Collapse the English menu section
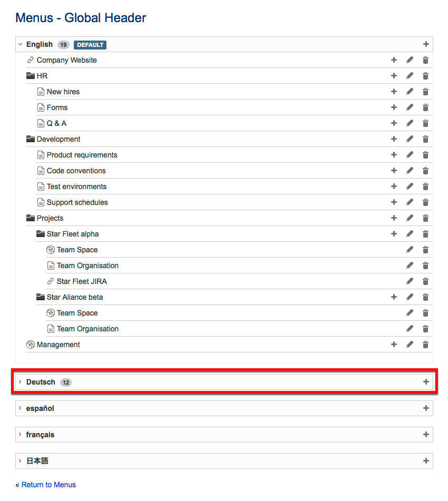 click(20, 44)
